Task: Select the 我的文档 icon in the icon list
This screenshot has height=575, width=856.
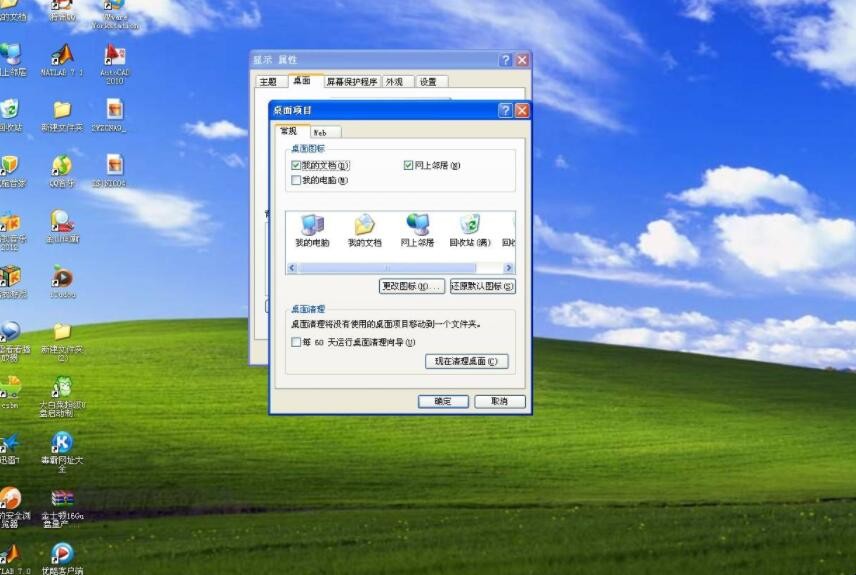Action: click(x=365, y=229)
